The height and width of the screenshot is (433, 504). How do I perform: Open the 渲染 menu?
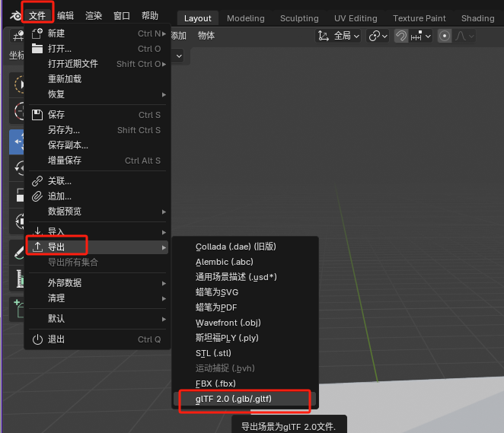point(94,15)
